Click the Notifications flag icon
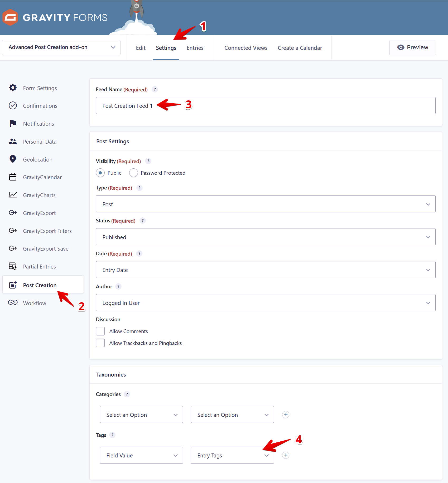This screenshot has height=483, width=448. 13,123
